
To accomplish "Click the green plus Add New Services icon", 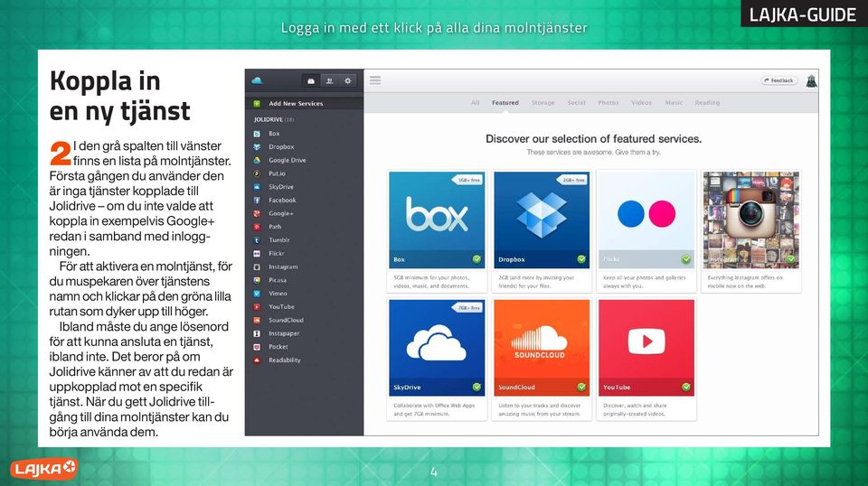I will pos(257,103).
